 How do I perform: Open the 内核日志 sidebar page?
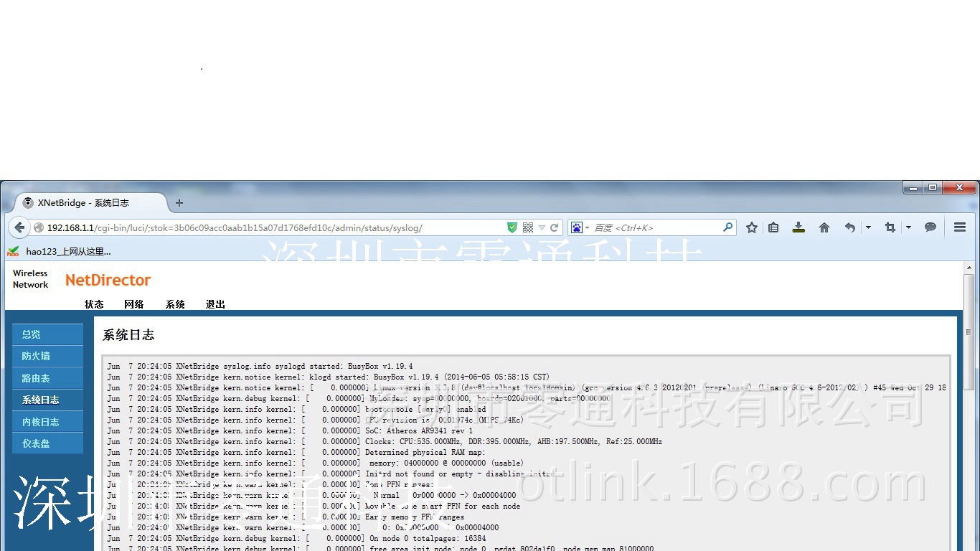pos(47,422)
